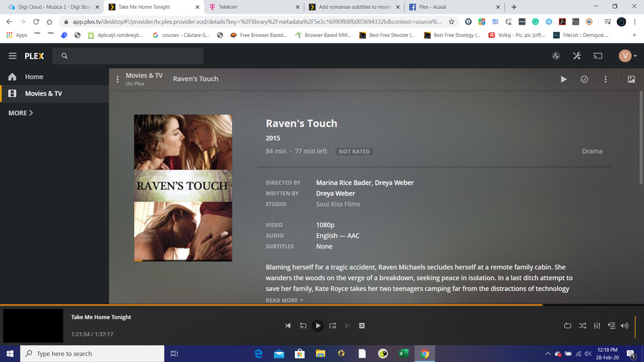The height and width of the screenshot is (362, 644).
Task: Click Take Me Home Tonight player title
Action: pos(101,317)
